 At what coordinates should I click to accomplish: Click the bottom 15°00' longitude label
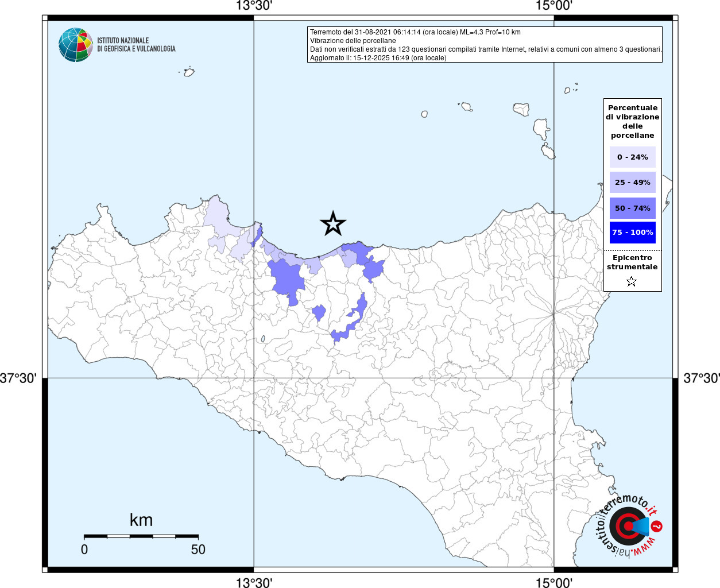554,582
